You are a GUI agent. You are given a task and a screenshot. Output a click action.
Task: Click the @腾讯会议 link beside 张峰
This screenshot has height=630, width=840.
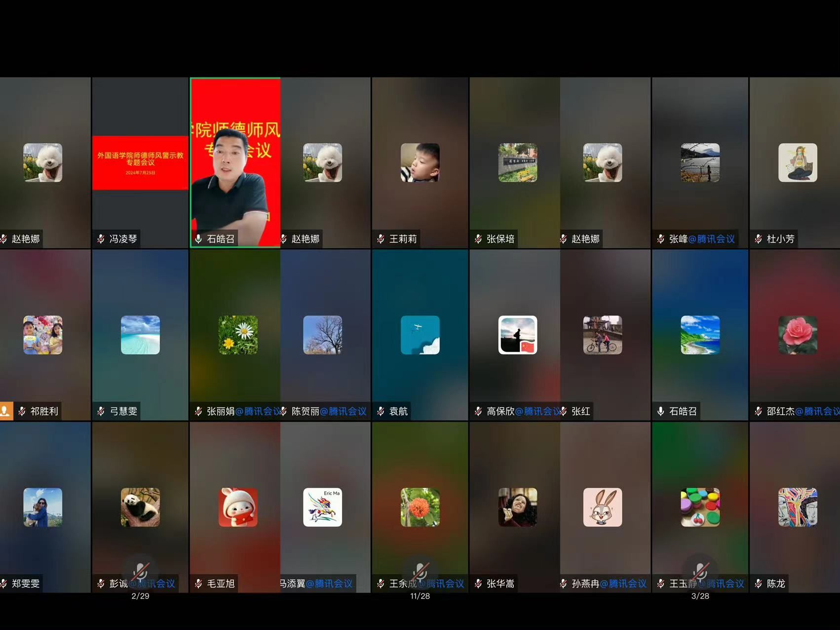click(x=711, y=239)
